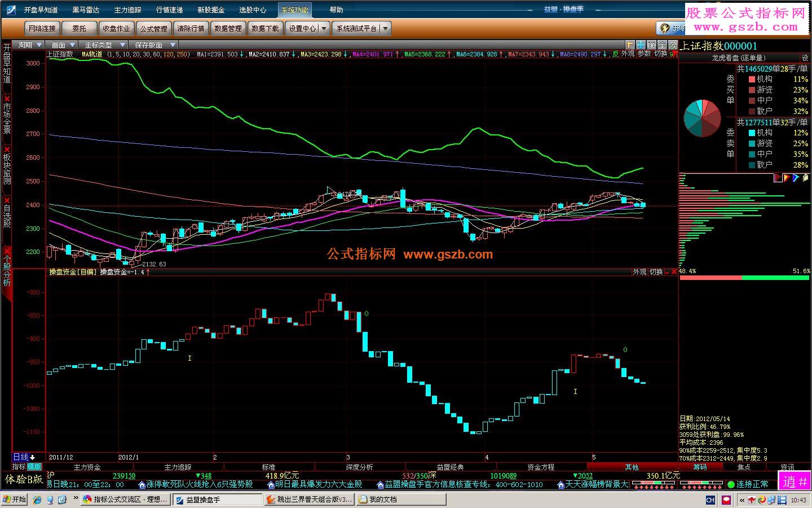Click the red bar chip distribution icon
812x508 pixels.
tap(778, 178)
